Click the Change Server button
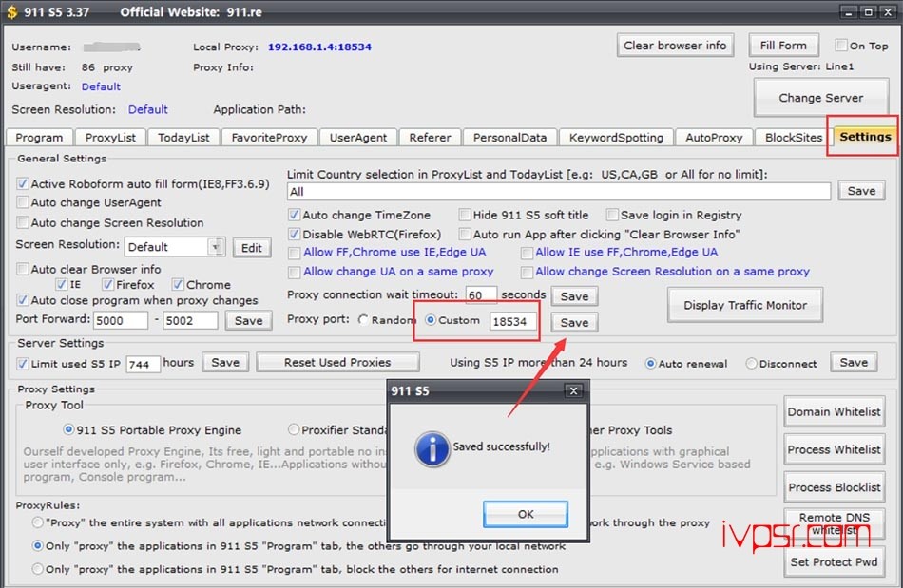The image size is (903, 588). coord(820,98)
